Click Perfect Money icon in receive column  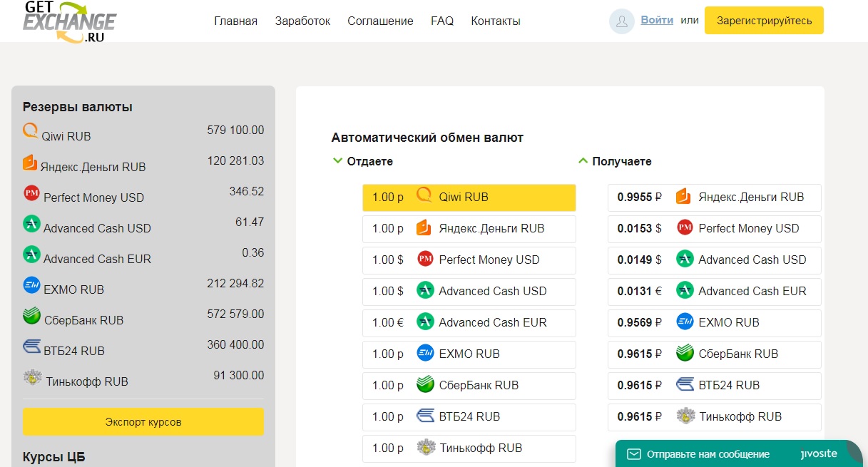[685, 228]
